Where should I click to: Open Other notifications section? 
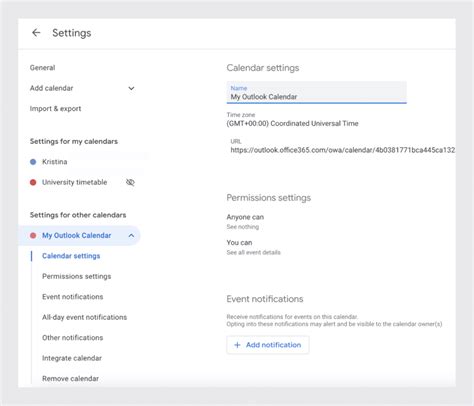[x=72, y=338]
